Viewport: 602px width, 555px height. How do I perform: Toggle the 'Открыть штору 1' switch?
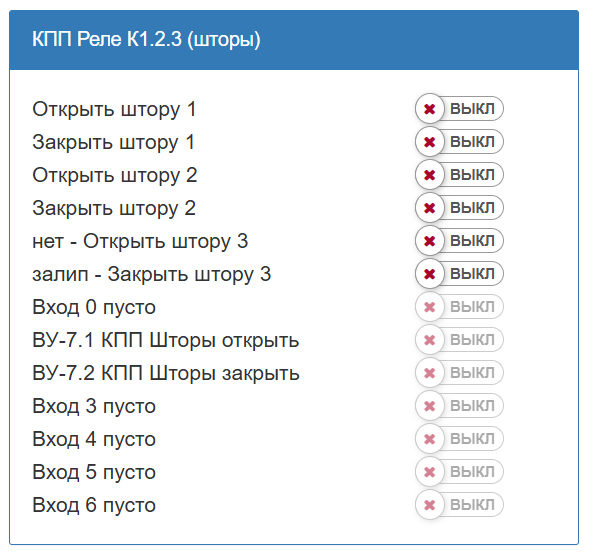[459, 109]
